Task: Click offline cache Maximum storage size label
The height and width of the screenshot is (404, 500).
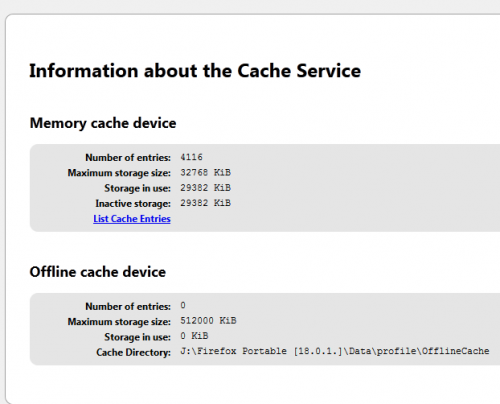Action: (119, 322)
